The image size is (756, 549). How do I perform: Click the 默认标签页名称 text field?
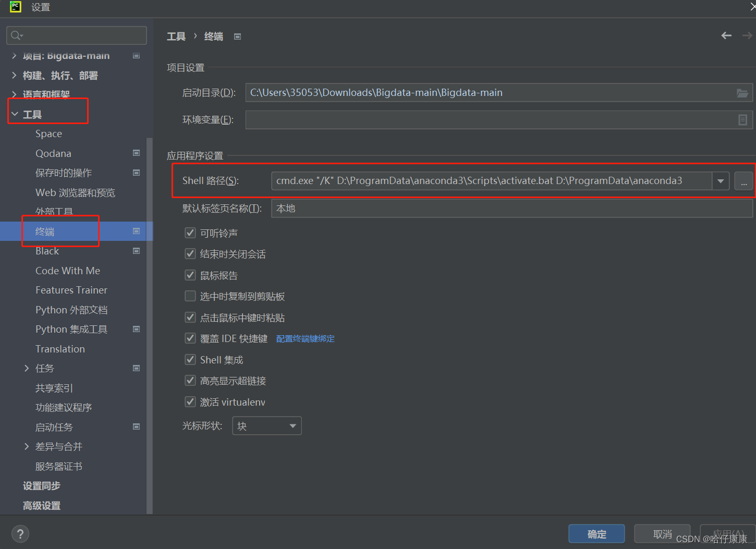(512, 209)
